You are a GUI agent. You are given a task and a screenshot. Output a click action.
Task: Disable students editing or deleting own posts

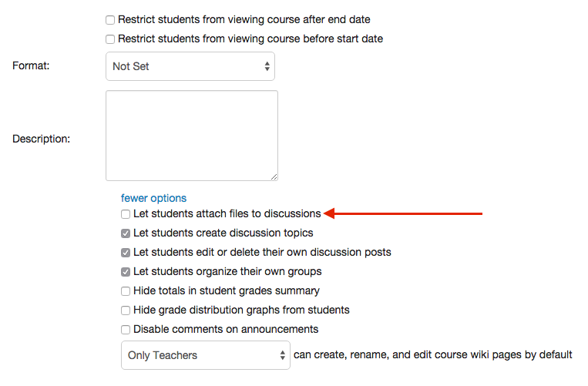click(x=126, y=253)
